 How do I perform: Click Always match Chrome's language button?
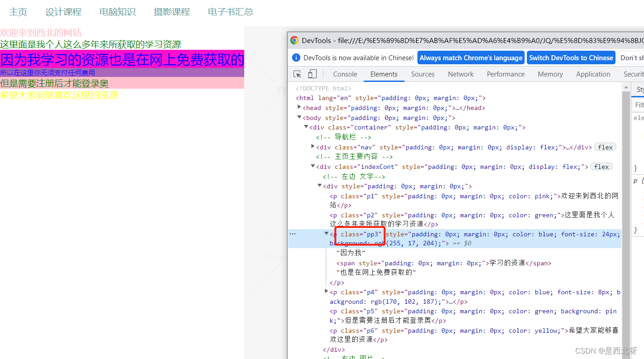(x=471, y=58)
